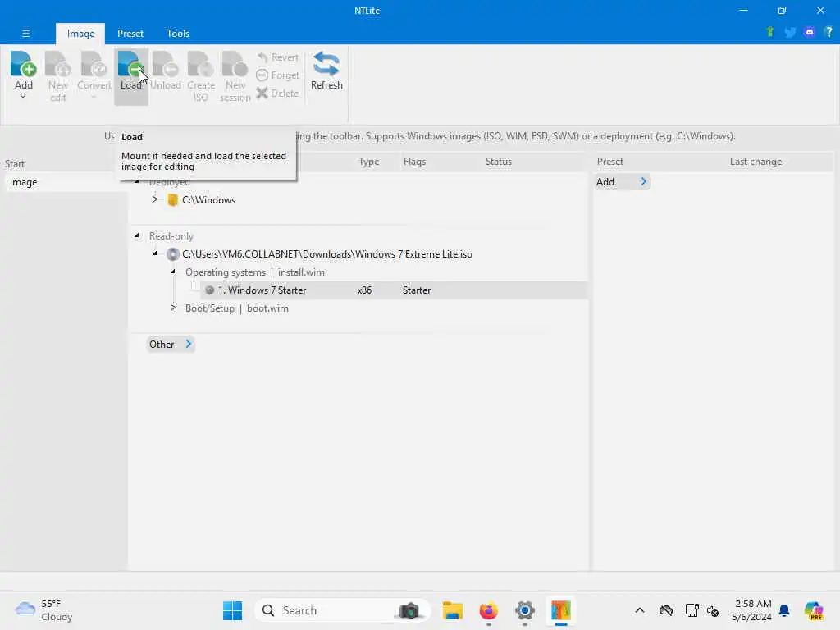Click the Flags column header
The width and height of the screenshot is (840, 630).
(x=414, y=162)
